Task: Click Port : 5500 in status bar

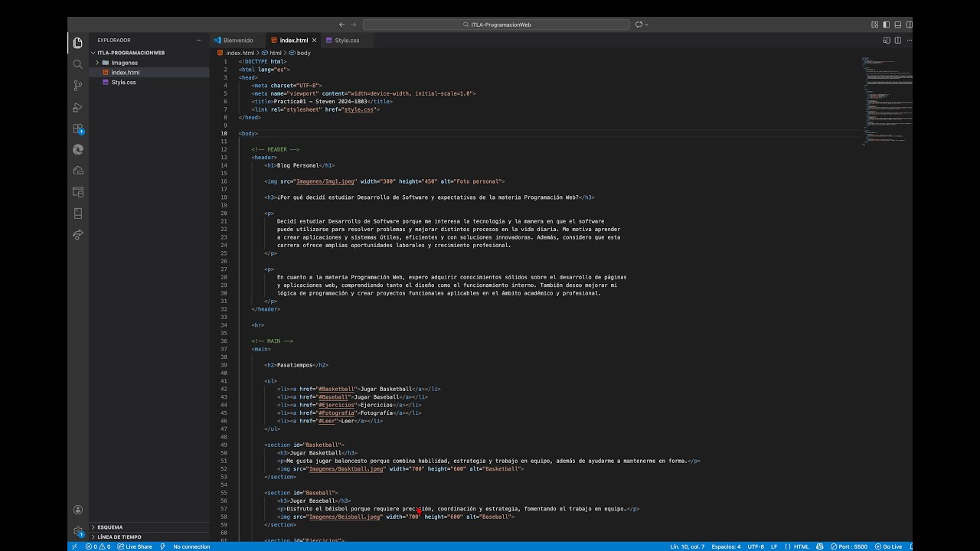Action: pos(848,546)
